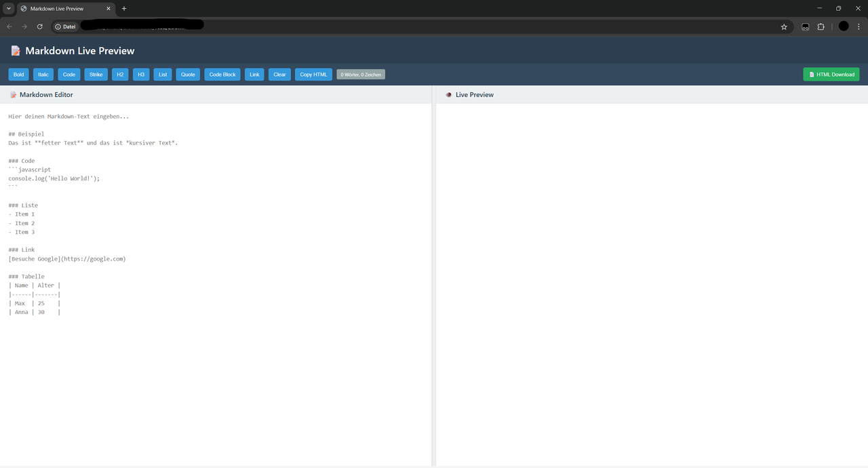Click the Markdown Editor panel icon
Screen dimensions: 868x468
[x=13, y=95]
